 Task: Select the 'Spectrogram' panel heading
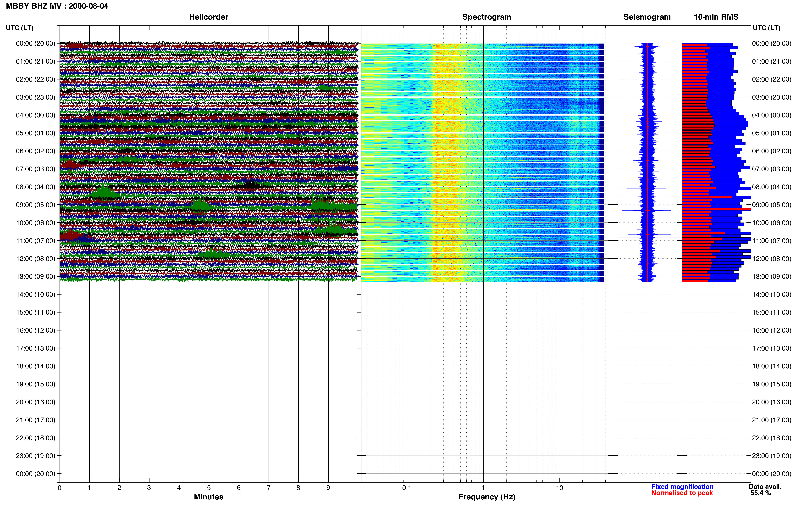(x=487, y=17)
